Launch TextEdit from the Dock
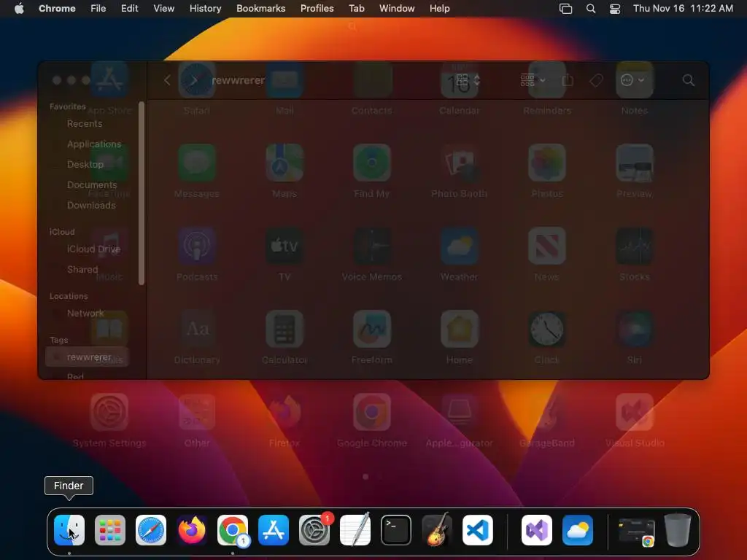Screen dimensions: 747x560 coord(355,530)
